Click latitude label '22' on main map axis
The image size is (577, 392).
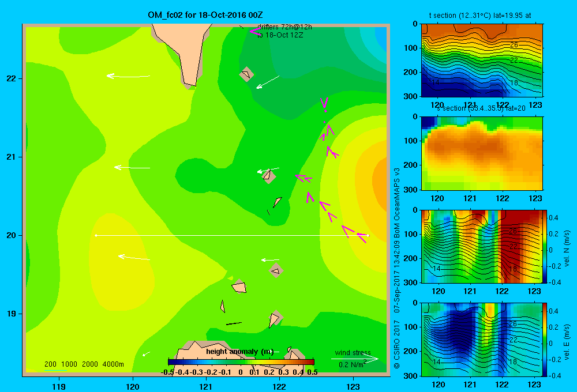(x=12, y=78)
